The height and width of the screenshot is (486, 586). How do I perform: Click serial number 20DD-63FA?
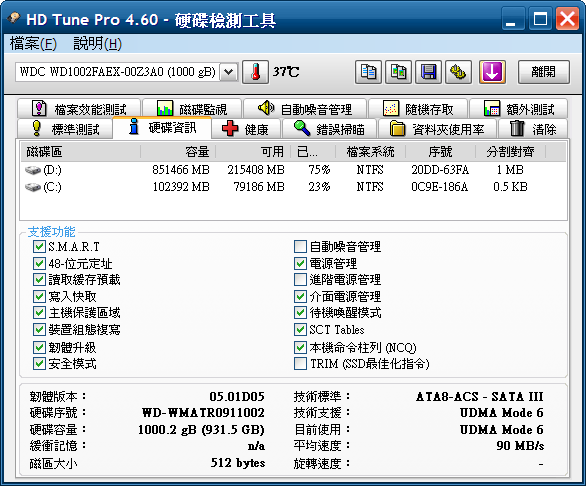coord(440,170)
